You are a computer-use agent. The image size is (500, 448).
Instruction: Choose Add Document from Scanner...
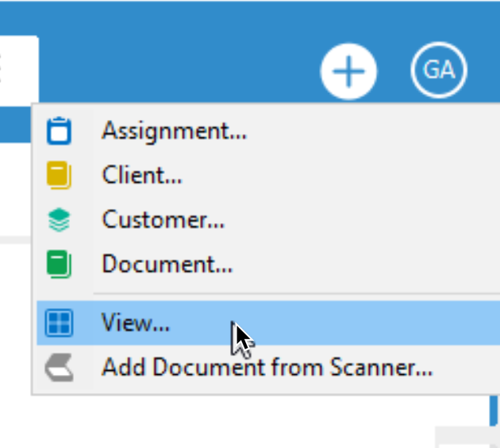267,368
